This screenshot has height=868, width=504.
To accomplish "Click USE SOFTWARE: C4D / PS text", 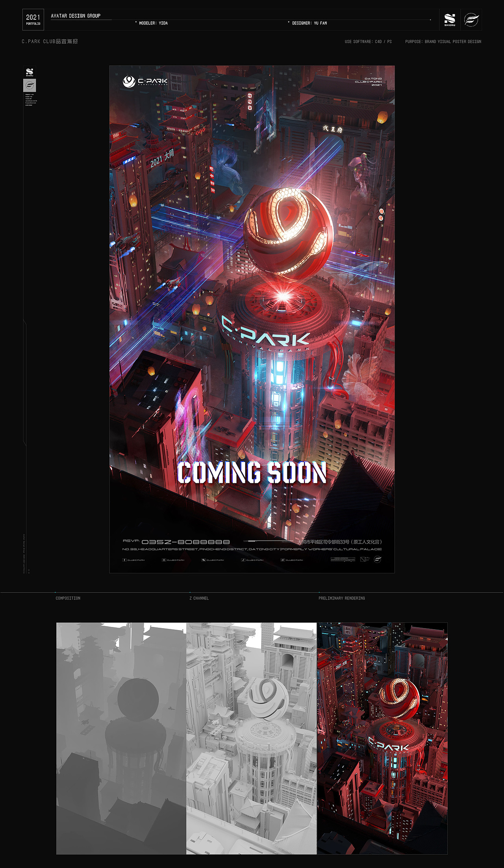I will point(368,41).
